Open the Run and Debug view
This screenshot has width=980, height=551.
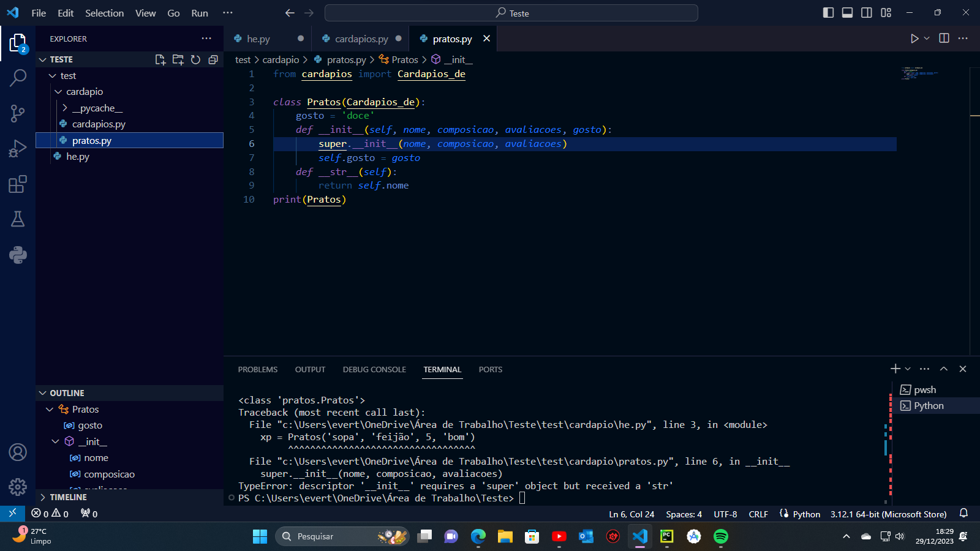tap(18, 148)
